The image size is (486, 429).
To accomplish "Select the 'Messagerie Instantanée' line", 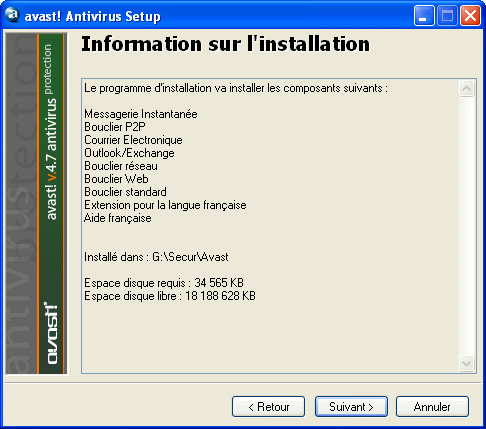I will click(141, 114).
